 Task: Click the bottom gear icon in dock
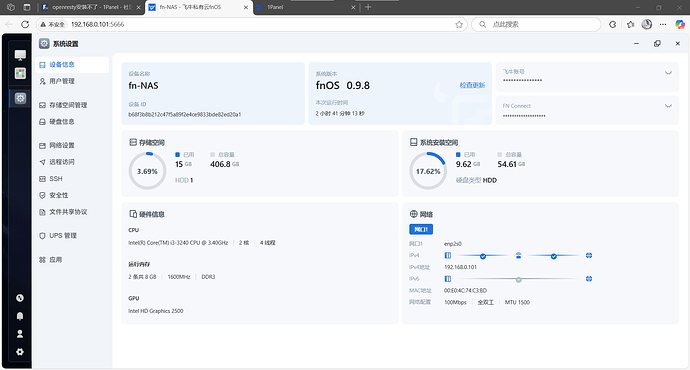[x=20, y=352]
